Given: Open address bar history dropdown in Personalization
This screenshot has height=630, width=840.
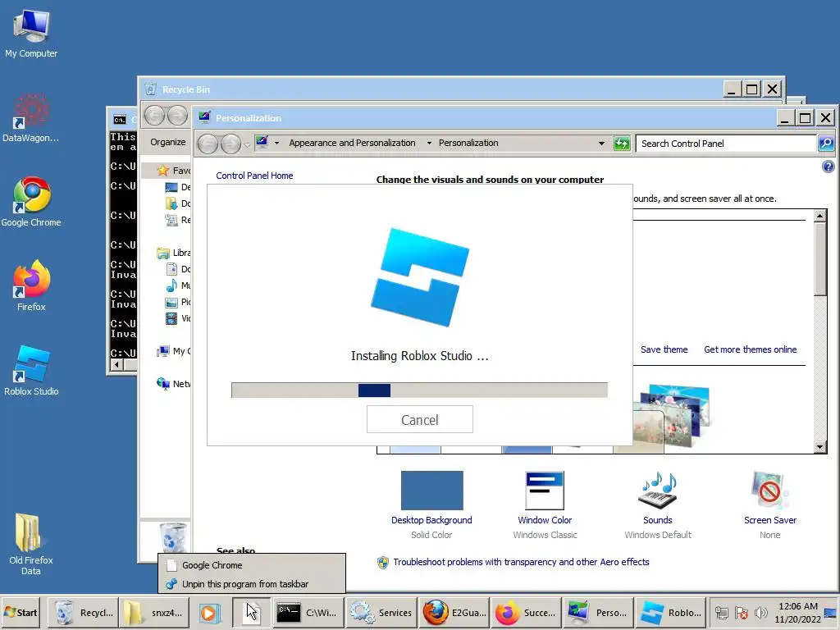Looking at the screenshot, I should (601, 144).
